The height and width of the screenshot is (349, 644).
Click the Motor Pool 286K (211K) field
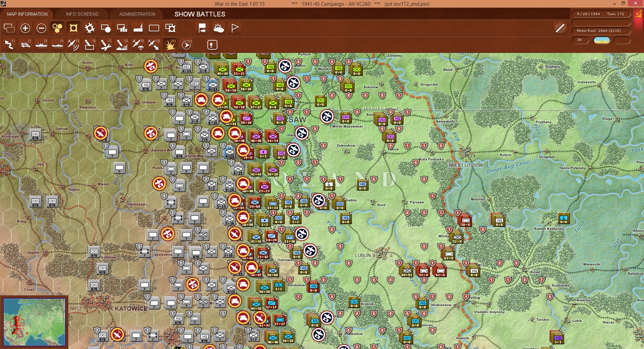tap(601, 31)
